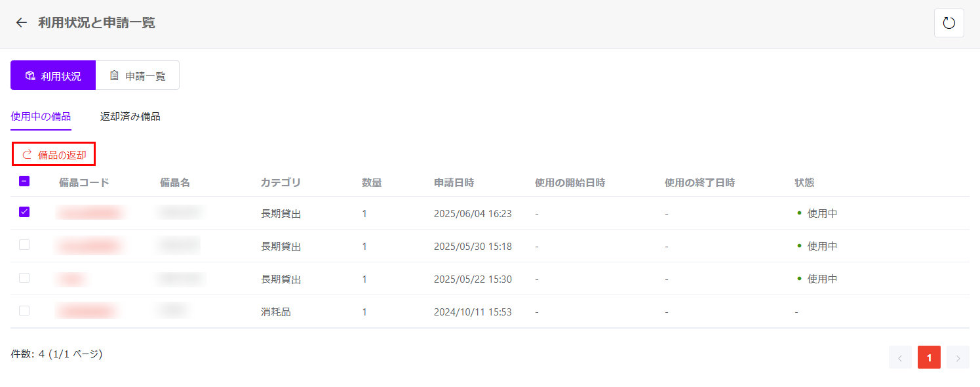Image resolution: width=980 pixels, height=387 pixels.
Task: Check the 2025/05/30 15:18 row checkbox
Action: 24,245
